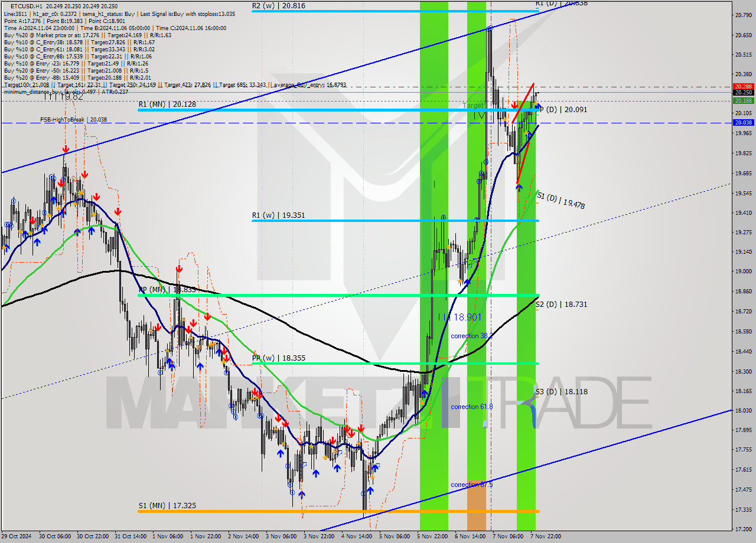The image size is (756, 543).
Task: Click 19.825 on the price axis
Action: point(742,153)
